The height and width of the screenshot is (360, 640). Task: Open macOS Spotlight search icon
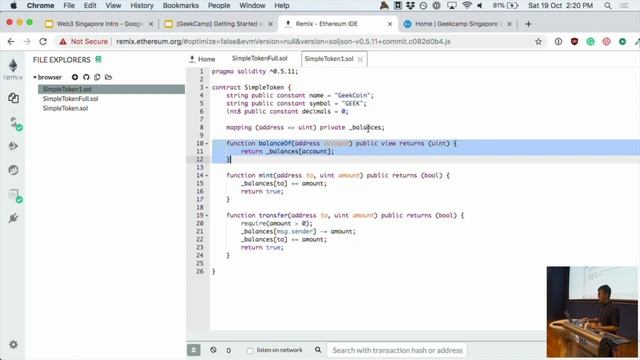608,6
